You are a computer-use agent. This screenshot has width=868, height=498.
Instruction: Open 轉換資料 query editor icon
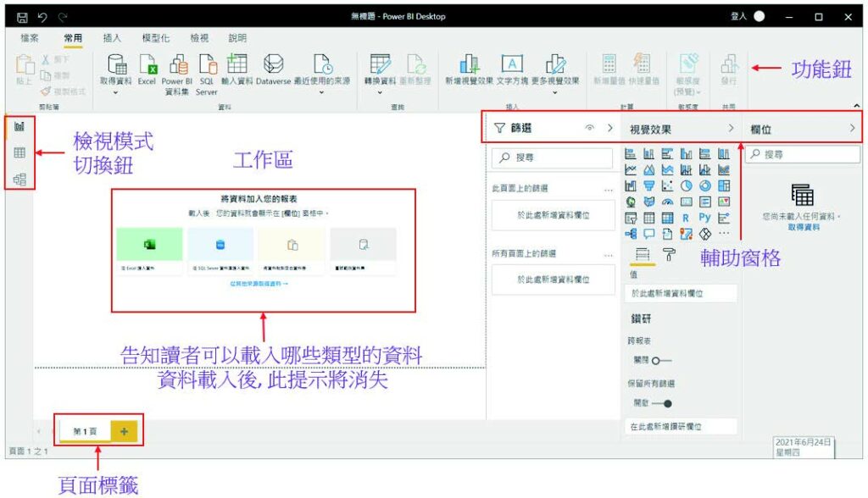pyautogui.click(x=381, y=64)
